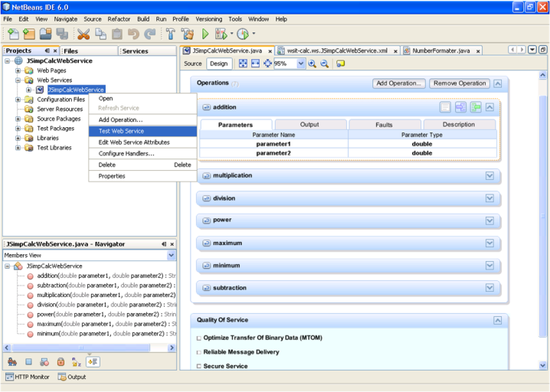
Task: Switch to the Faults tab
Action: click(x=384, y=125)
